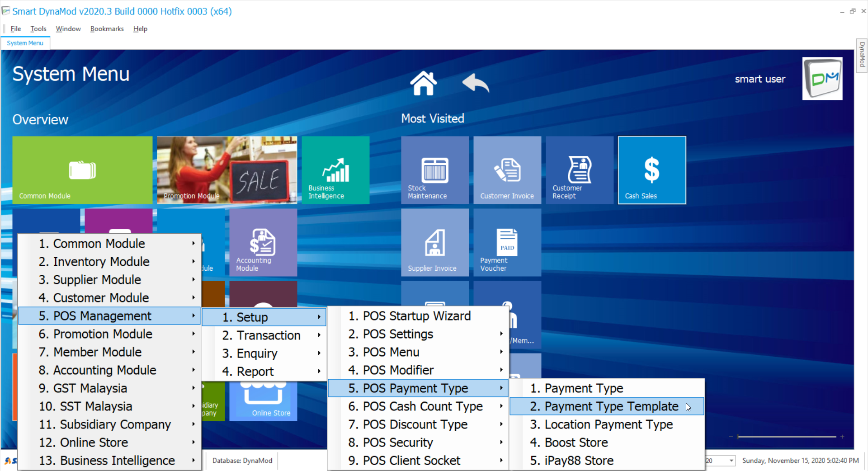Viewport: 868px width, 471px height.
Task: Open the Supplier Invoice tile
Action: (435, 242)
